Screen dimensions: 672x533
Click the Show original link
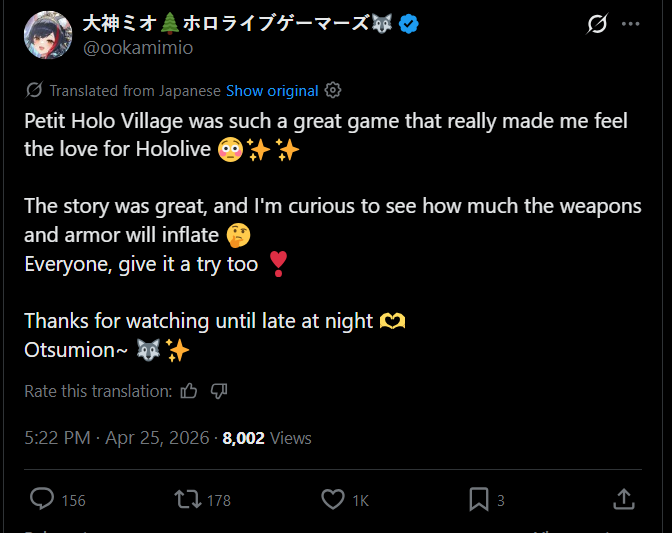pos(272,91)
